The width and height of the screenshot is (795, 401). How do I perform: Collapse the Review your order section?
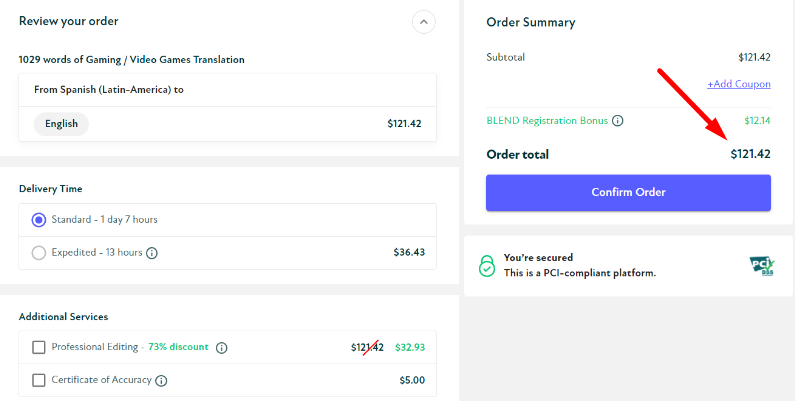(424, 22)
